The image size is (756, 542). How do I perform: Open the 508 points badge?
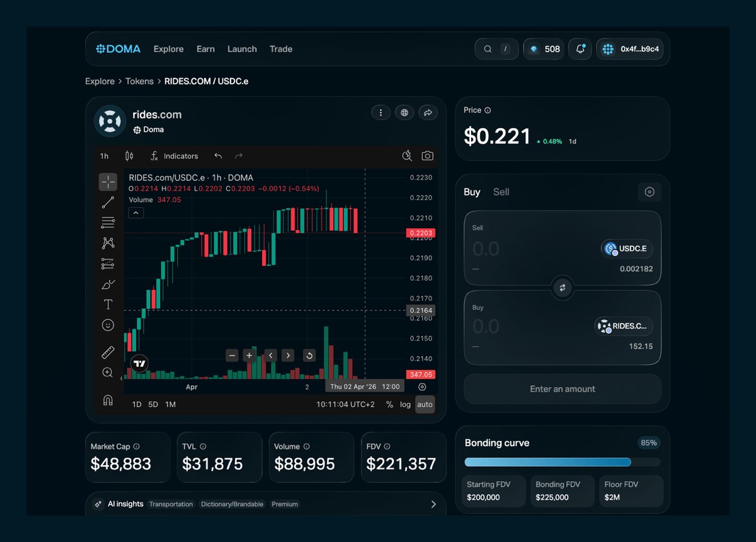(x=543, y=49)
